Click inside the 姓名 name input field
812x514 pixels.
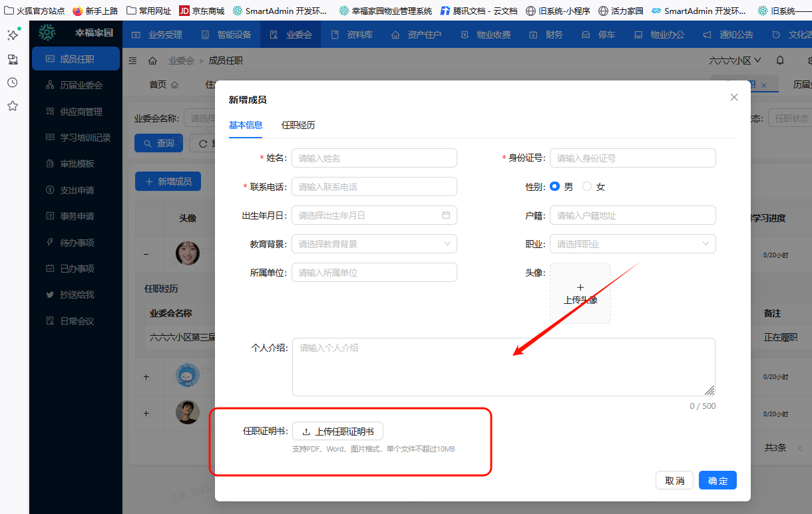click(373, 158)
